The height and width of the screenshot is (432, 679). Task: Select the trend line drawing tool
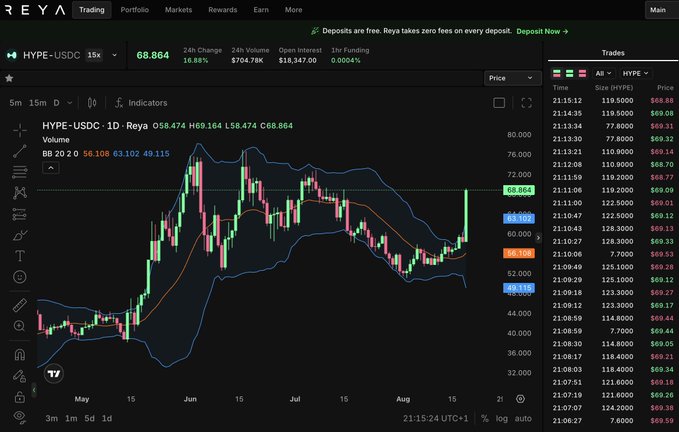pyautogui.click(x=19, y=151)
